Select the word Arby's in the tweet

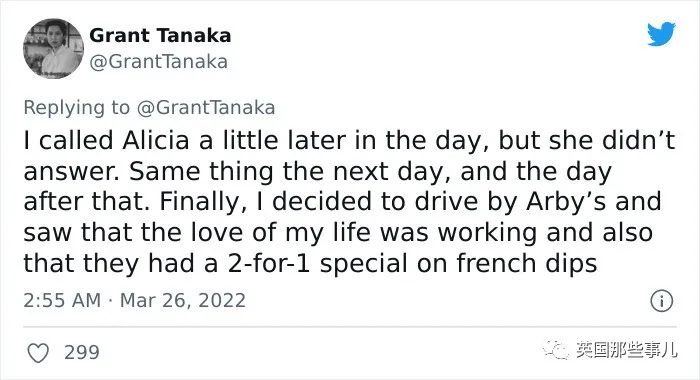[x=566, y=202]
